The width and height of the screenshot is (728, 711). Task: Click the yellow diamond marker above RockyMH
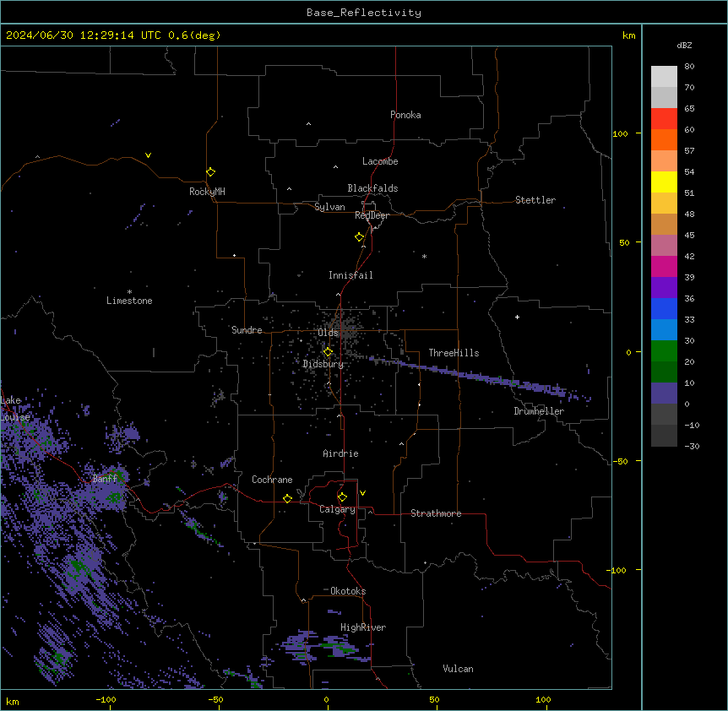tap(211, 172)
